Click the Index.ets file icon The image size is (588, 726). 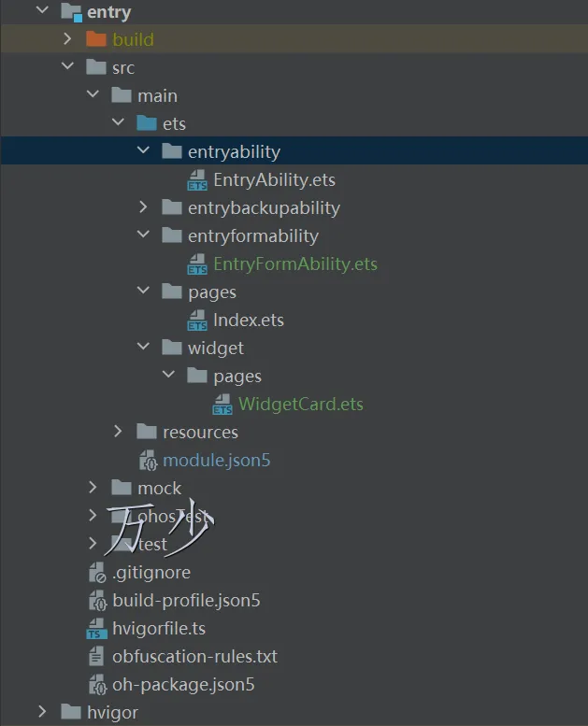click(197, 320)
